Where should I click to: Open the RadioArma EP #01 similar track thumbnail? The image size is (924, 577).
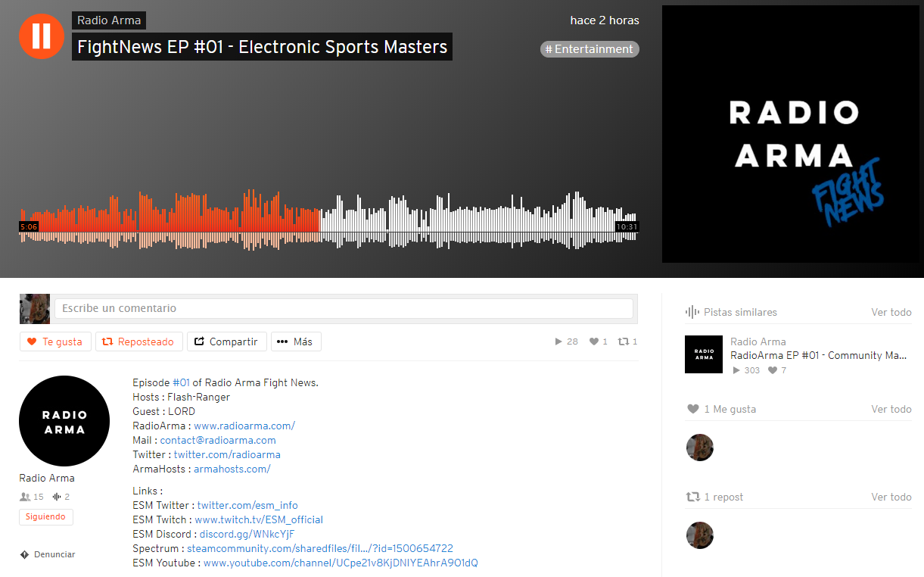point(704,354)
